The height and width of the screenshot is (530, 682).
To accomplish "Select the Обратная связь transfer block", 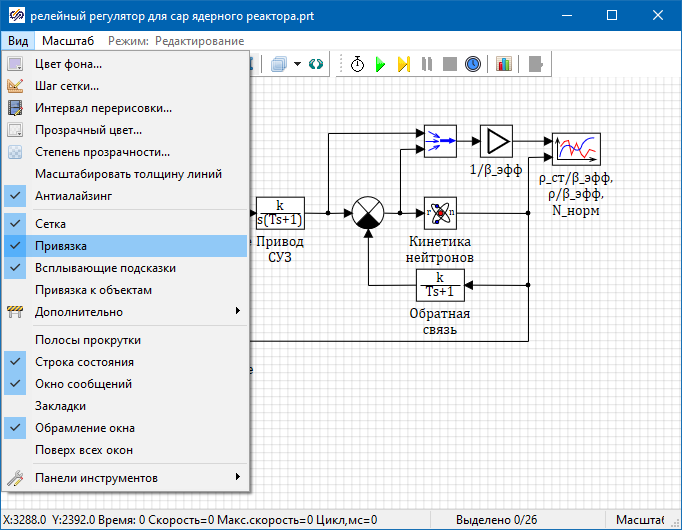I will pos(440,285).
